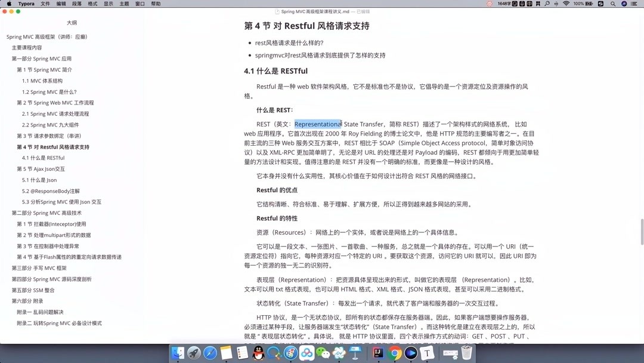Viewport: 644px width, 363px height.
Task: Open Safari from the Dock
Action: pos(212,353)
